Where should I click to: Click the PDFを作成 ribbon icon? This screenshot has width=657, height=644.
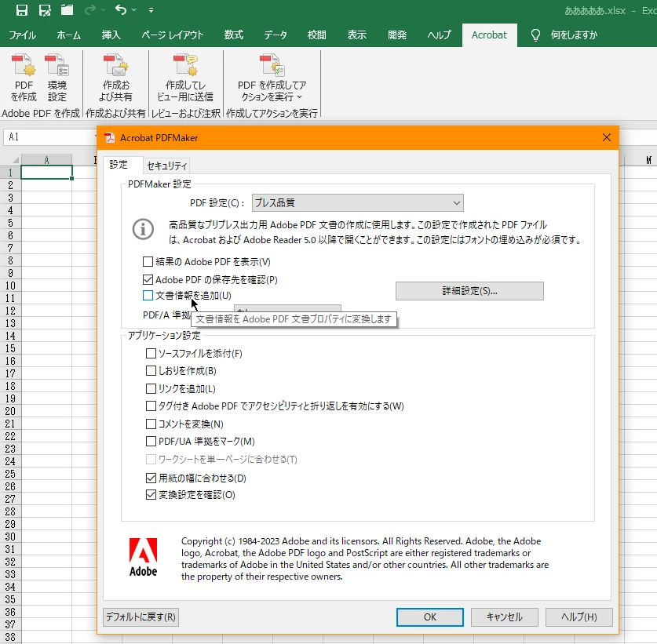24,78
